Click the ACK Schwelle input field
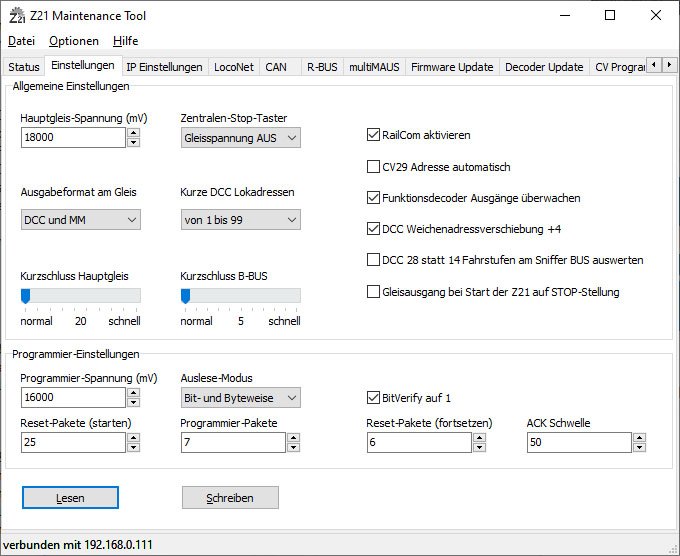This screenshot has height=556, width=680. [x=579, y=442]
